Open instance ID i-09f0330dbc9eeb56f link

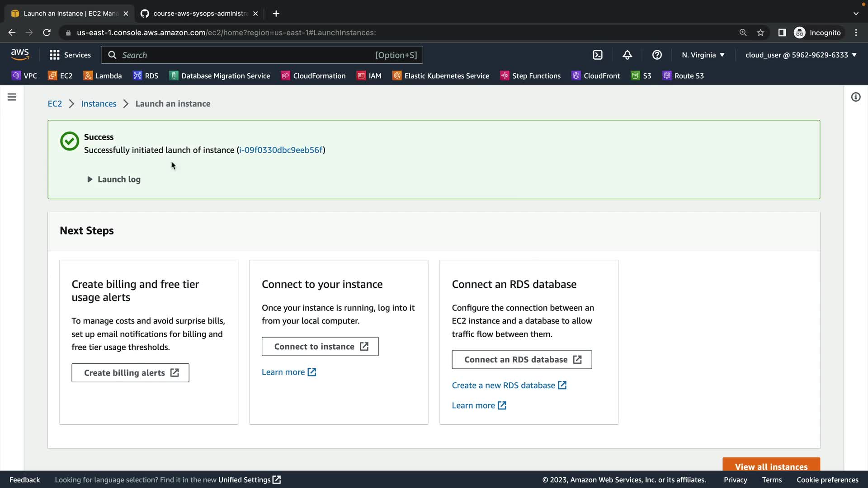pyautogui.click(x=281, y=150)
